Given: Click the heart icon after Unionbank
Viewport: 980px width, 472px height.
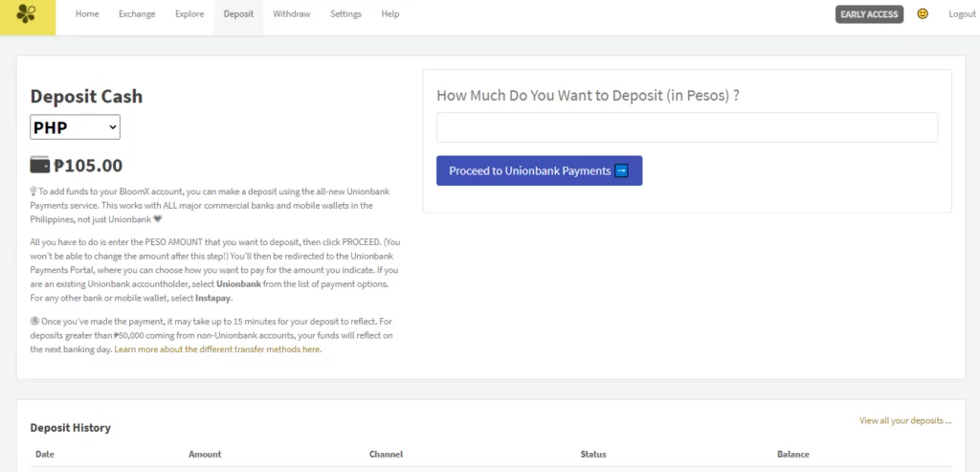Looking at the screenshot, I should (158, 219).
